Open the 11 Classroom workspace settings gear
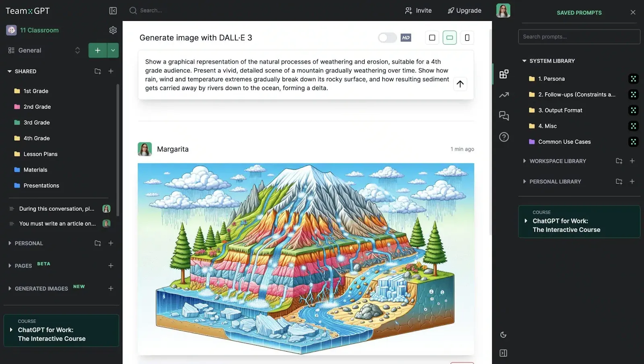 click(113, 30)
